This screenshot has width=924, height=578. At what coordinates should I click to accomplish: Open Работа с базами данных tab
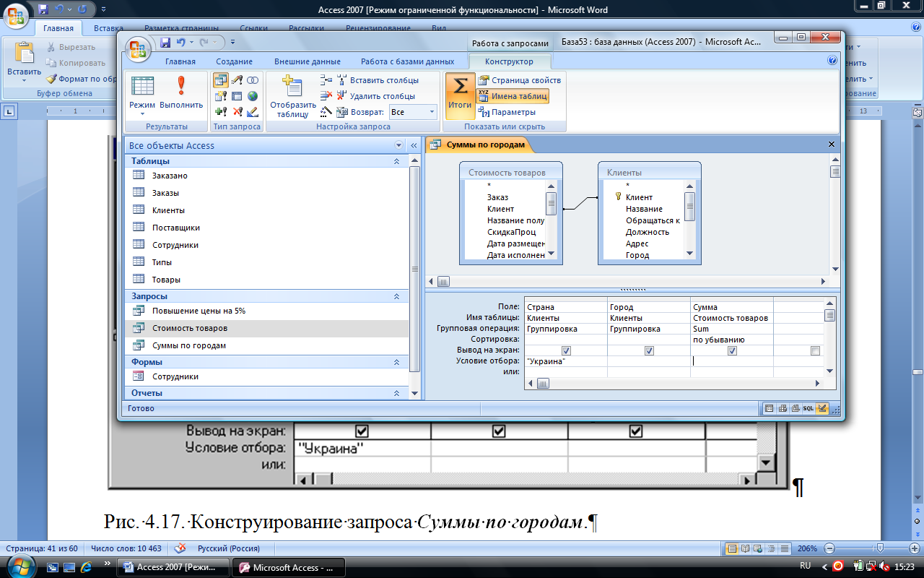[408, 61]
